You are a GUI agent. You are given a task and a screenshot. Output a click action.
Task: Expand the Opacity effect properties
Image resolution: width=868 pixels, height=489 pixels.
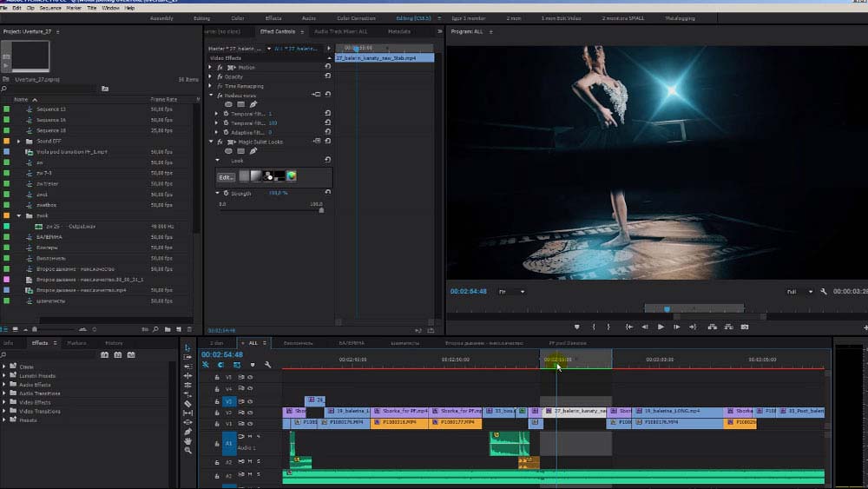point(210,76)
